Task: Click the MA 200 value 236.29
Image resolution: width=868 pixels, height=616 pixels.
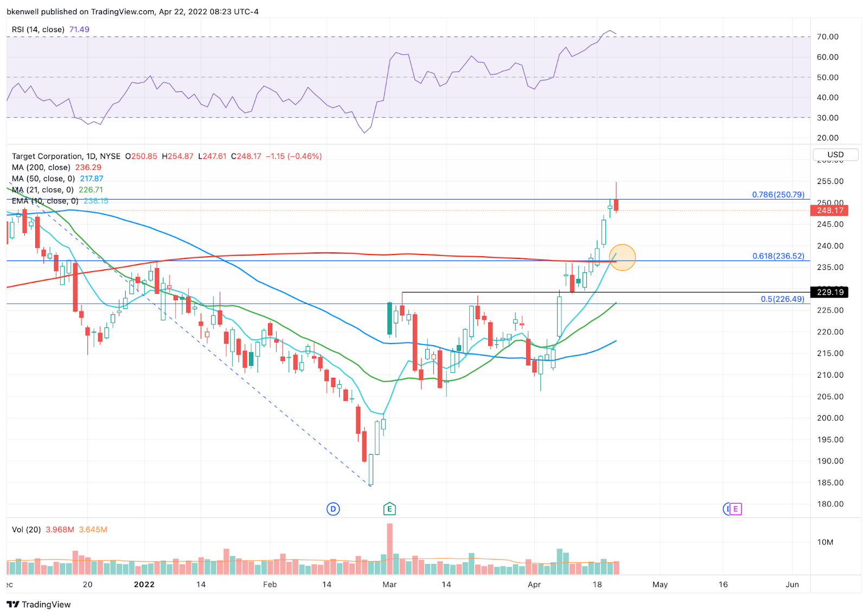Action: [88, 168]
